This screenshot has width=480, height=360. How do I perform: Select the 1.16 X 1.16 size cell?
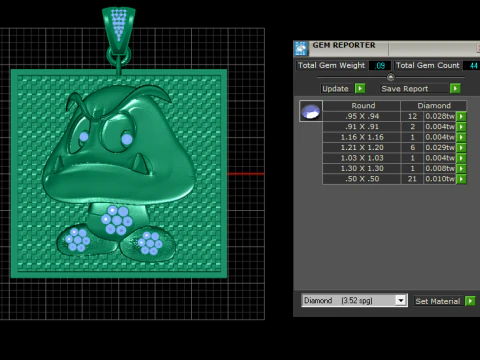362,137
